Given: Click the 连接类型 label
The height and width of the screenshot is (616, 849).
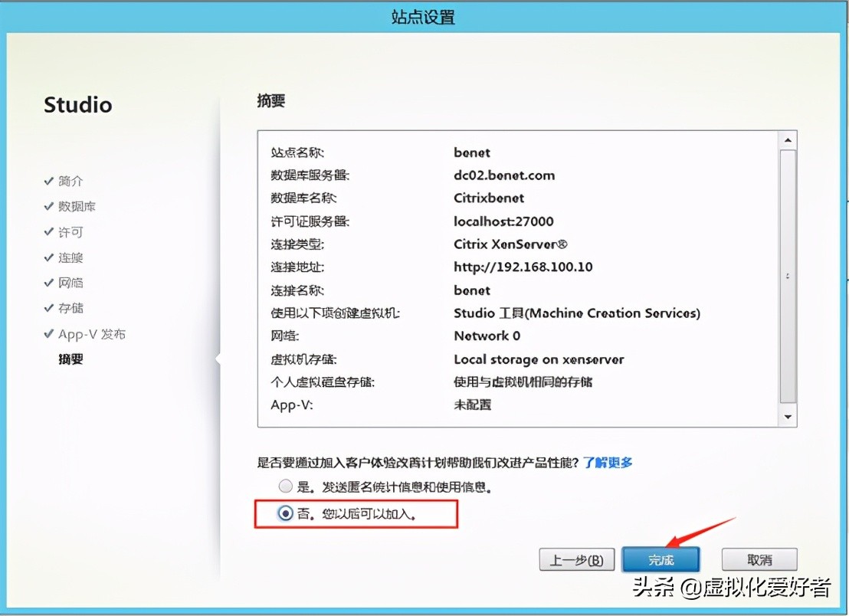Looking at the screenshot, I should 297,244.
